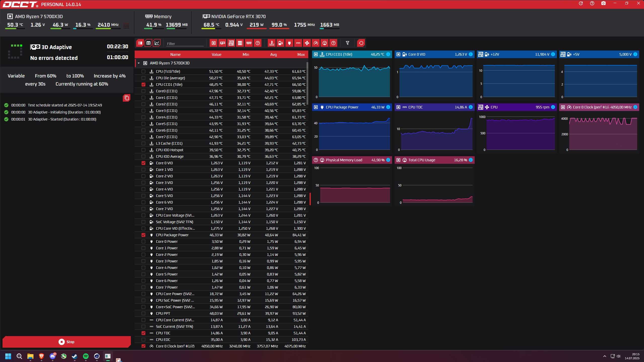The height and width of the screenshot is (362, 644).
Task: Toggle the current sensor filter icon
Action: [298, 43]
